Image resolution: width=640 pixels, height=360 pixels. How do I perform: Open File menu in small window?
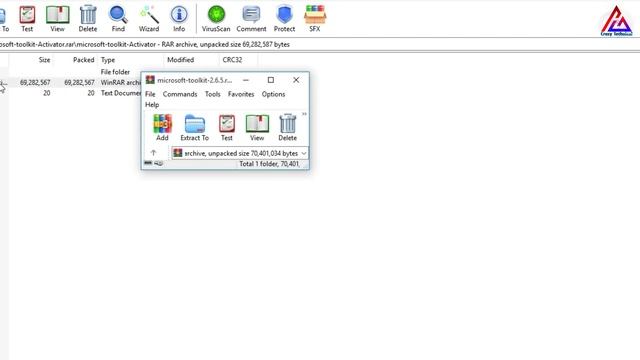click(150, 94)
